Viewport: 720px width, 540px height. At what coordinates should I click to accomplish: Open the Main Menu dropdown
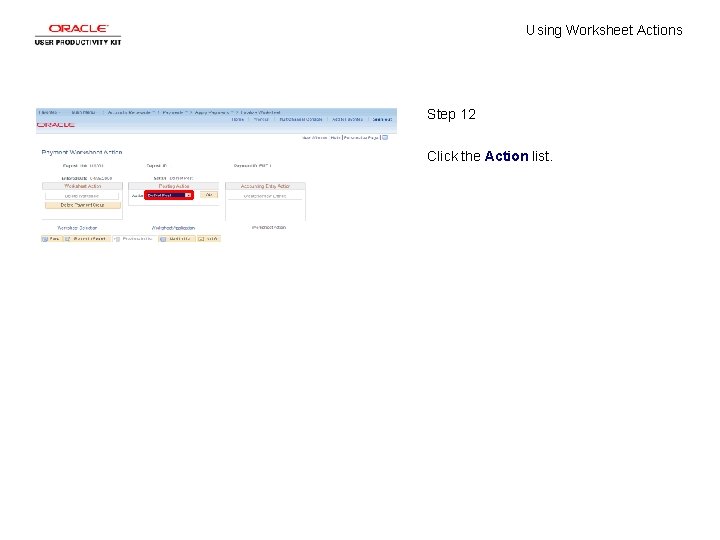tap(84, 112)
